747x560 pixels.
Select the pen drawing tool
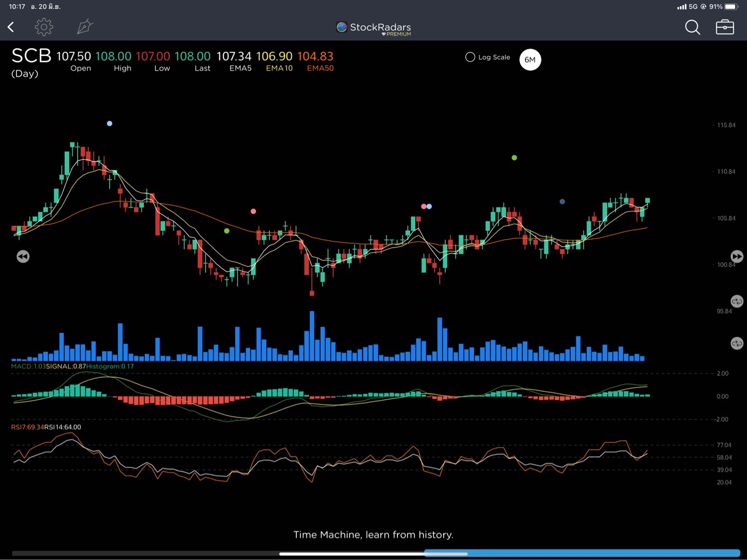pos(85,27)
